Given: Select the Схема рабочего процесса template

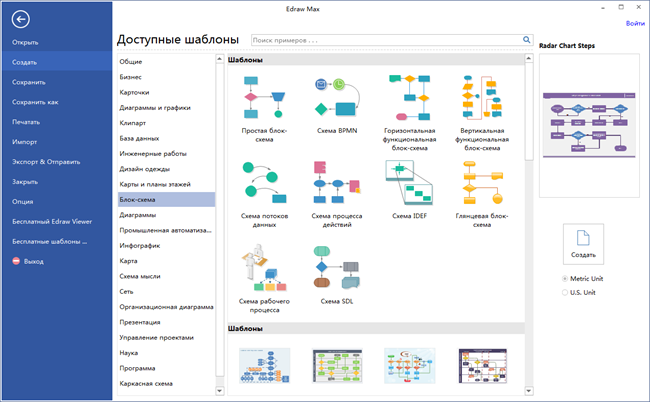Looking at the screenshot, I should 264,268.
